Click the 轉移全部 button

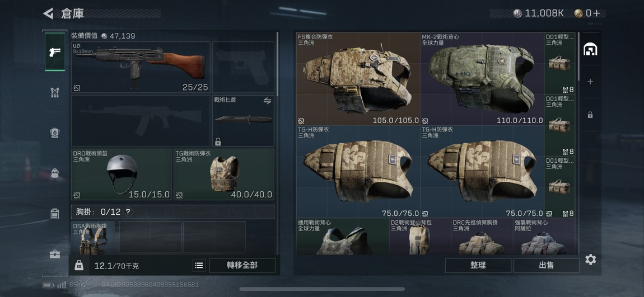pyautogui.click(x=242, y=266)
